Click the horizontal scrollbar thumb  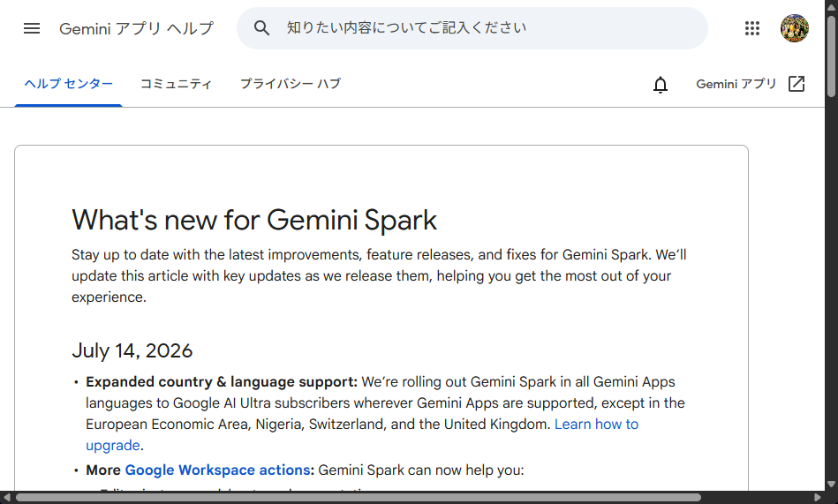(x=359, y=498)
